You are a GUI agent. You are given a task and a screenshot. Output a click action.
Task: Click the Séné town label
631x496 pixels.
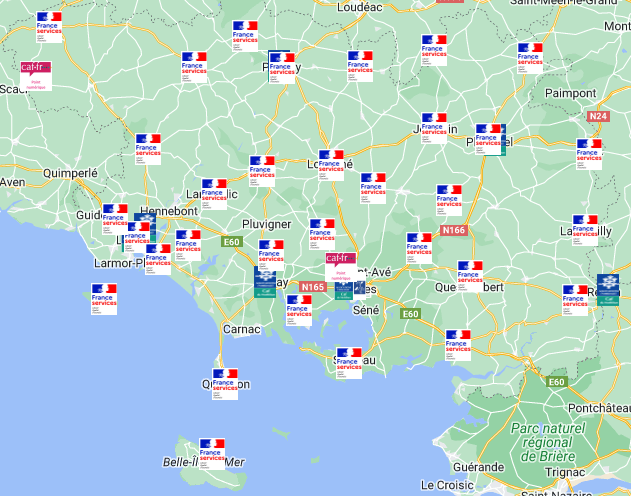point(366,310)
